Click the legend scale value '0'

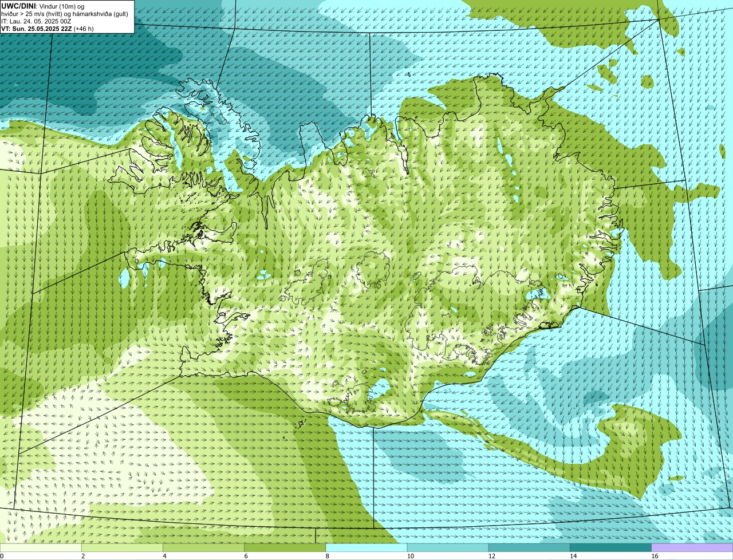click(2, 556)
